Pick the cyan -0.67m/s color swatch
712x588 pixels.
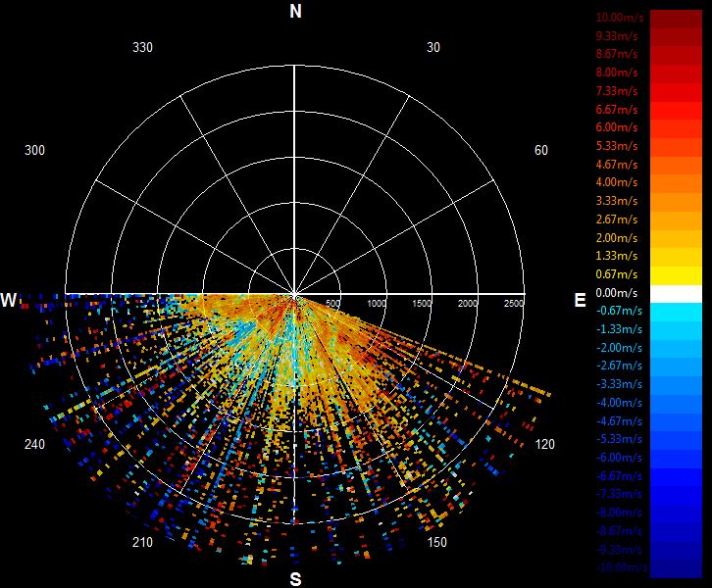(x=676, y=313)
